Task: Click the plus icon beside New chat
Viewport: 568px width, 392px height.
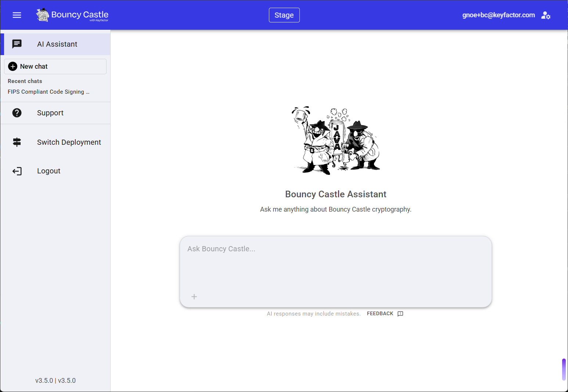Action: (x=13, y=66)
